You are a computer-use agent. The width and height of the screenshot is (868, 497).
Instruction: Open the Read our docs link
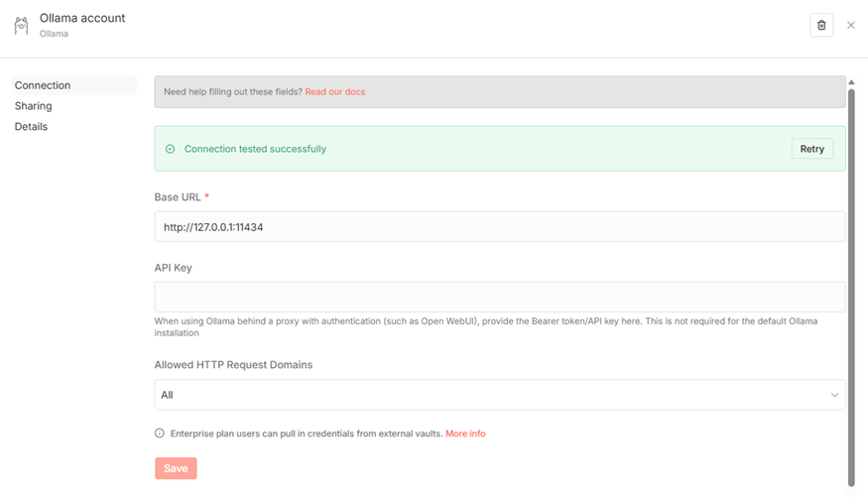(335, 92)
